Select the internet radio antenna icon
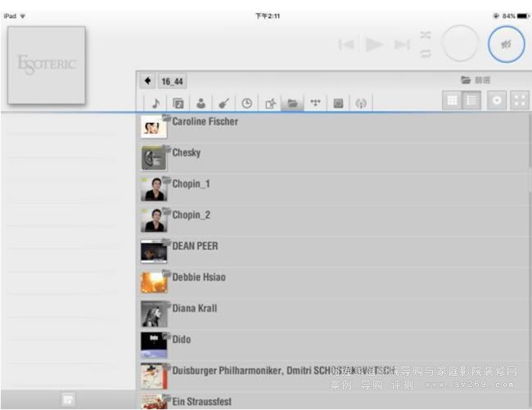Screen dimensions: 532x410 361,103
